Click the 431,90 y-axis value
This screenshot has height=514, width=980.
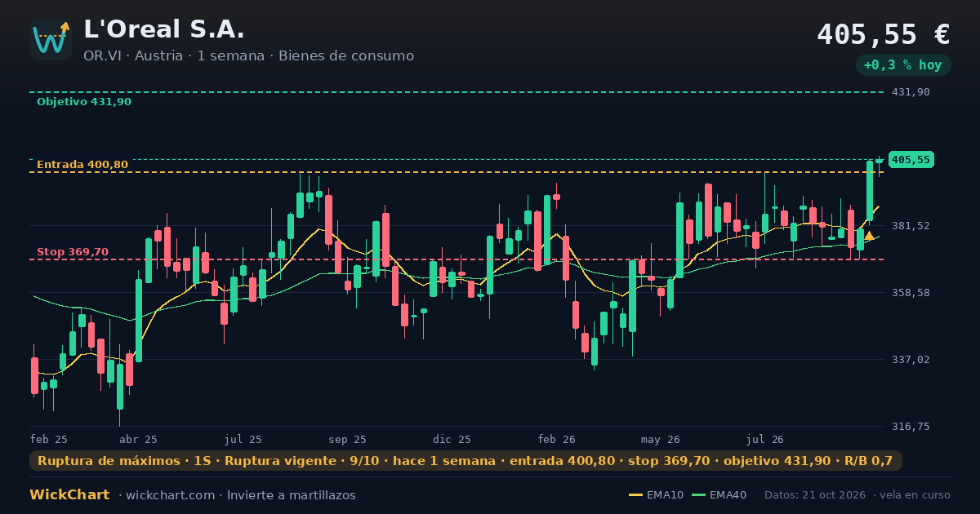click(x=911, y=92)
